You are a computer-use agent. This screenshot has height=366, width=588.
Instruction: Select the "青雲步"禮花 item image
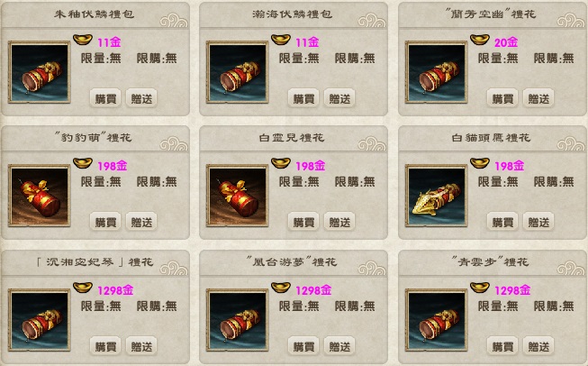pos(436,320)
